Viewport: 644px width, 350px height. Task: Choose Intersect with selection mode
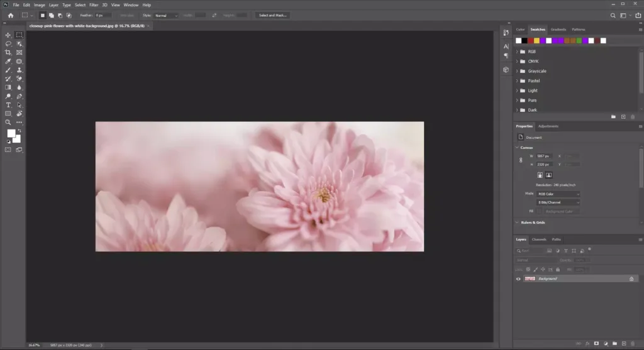pos(69,16)
